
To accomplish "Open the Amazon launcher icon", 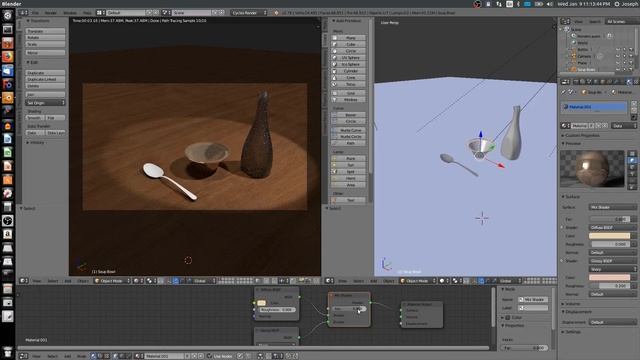I will pyautogui.click(x=7, y=234).
